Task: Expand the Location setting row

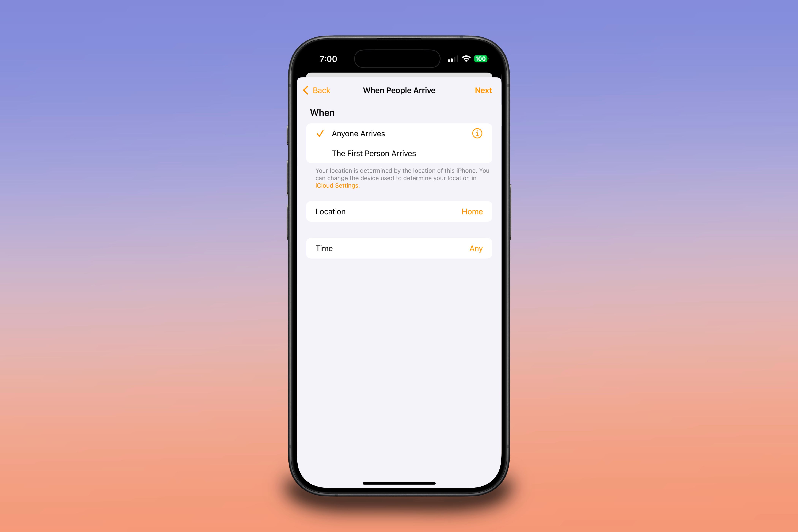Action: point(399,211)
